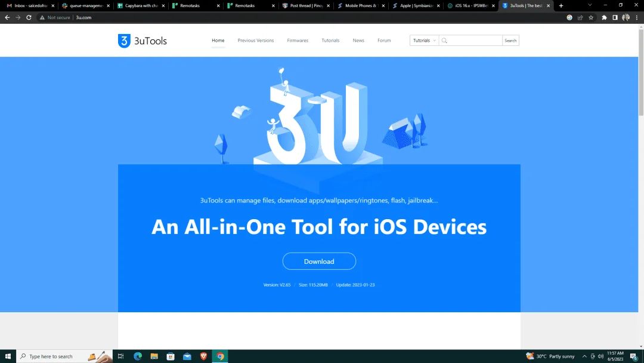Share this page icon
The image size is (644, 363).
(x=580, y=17)
